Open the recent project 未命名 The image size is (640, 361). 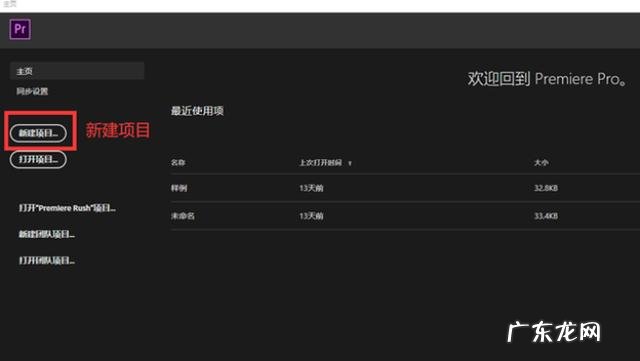[x=183, y=216]
